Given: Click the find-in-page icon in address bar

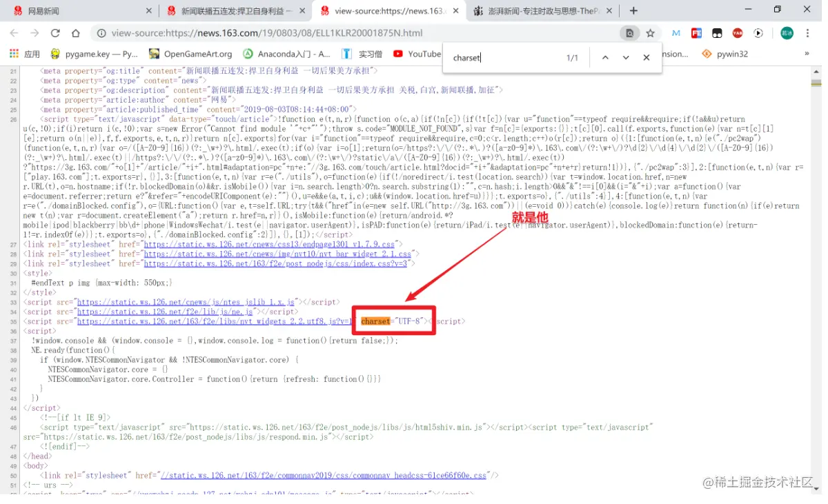Looking at the screenshot, I should pyautogui.click(x=629, y=33).
